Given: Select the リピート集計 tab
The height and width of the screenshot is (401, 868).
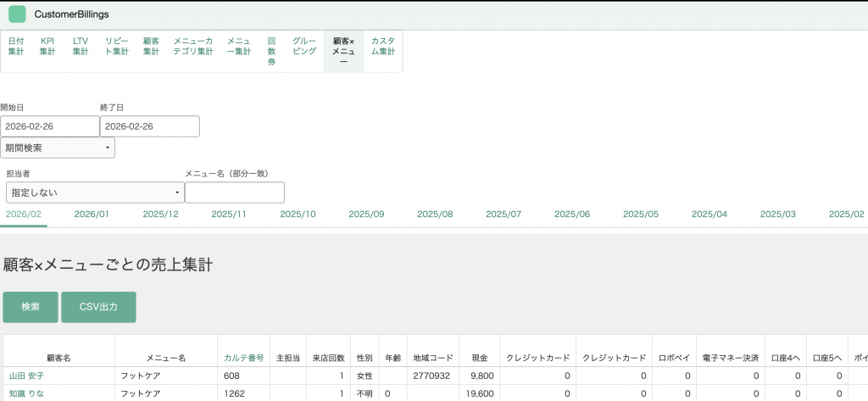Looking at the screenshot, I should pyautogui.click(x=117, y=46).
